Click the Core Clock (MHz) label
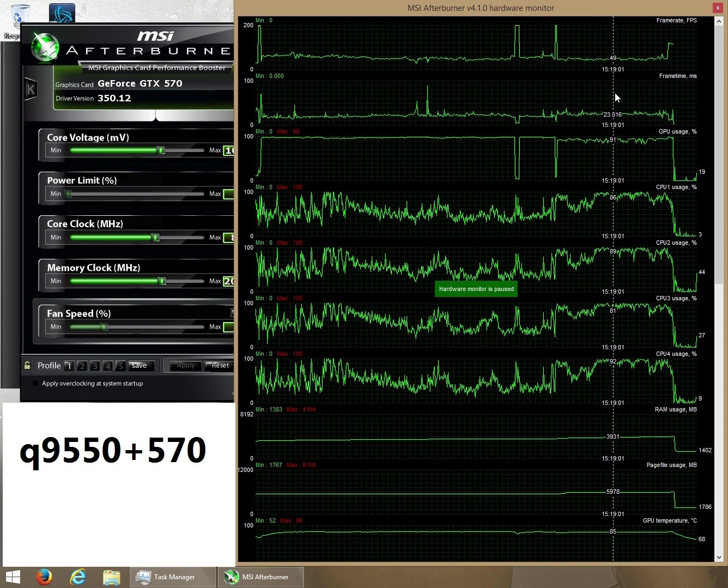Viewport: 728px width, 588px height. [85, 225]
